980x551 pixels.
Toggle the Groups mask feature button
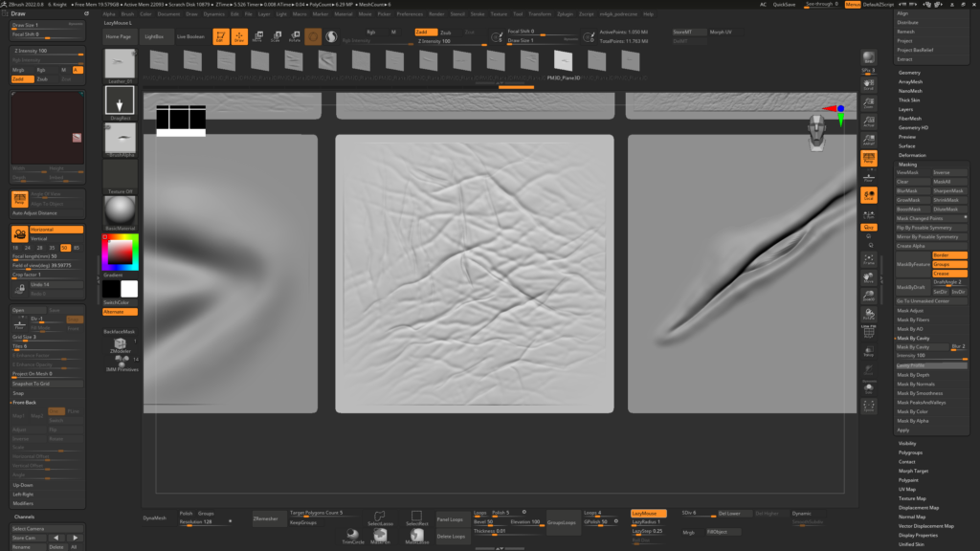[949, 264]
